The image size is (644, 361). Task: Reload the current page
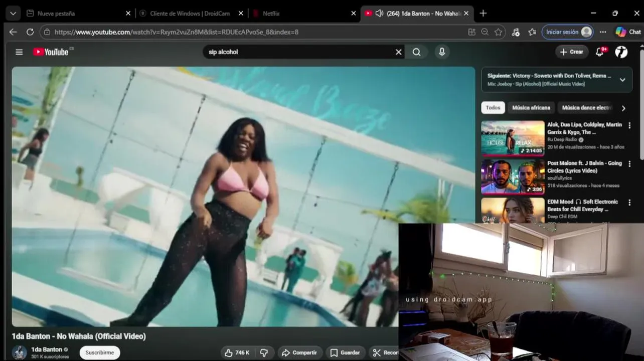(30, 32)
